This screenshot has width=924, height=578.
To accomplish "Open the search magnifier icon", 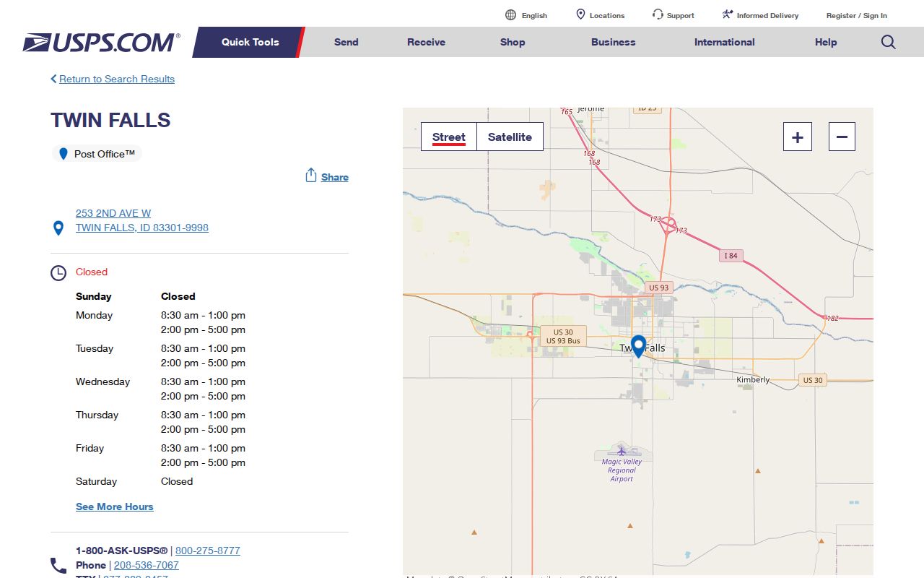I will [x=889, y=42].
